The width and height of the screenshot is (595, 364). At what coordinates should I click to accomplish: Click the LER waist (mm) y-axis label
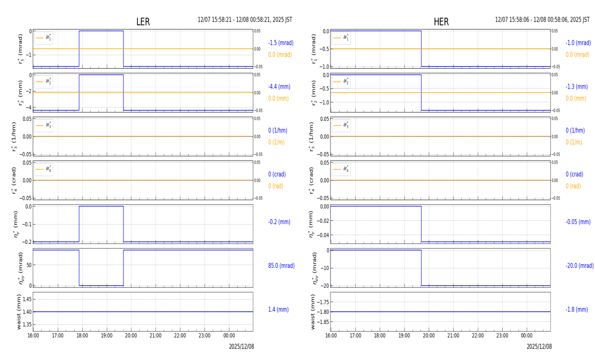[18, 312]
